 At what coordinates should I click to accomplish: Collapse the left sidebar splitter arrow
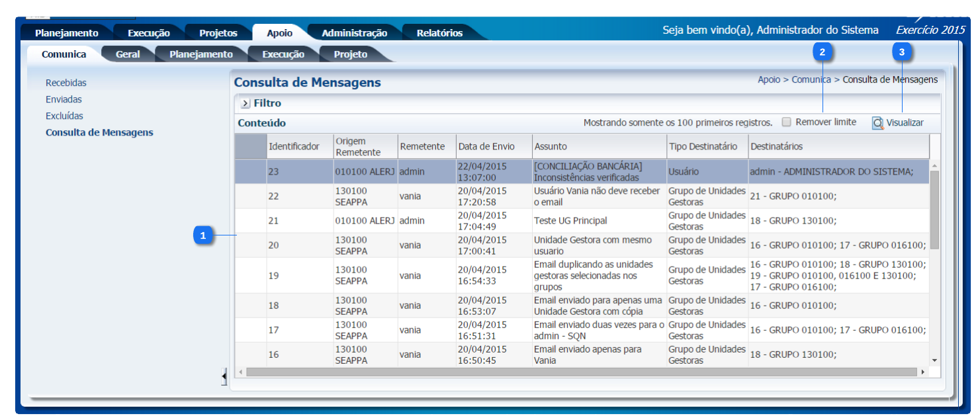coord(224,377)
